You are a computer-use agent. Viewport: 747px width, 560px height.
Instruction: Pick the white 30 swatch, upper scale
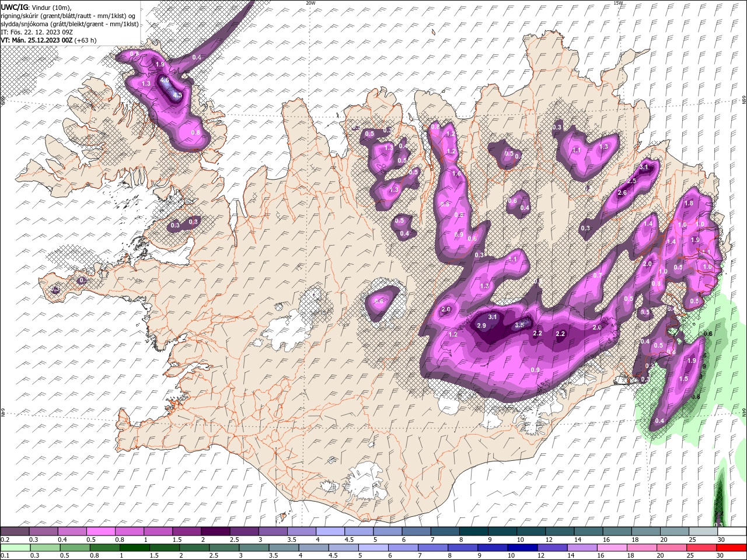point(732,531)
